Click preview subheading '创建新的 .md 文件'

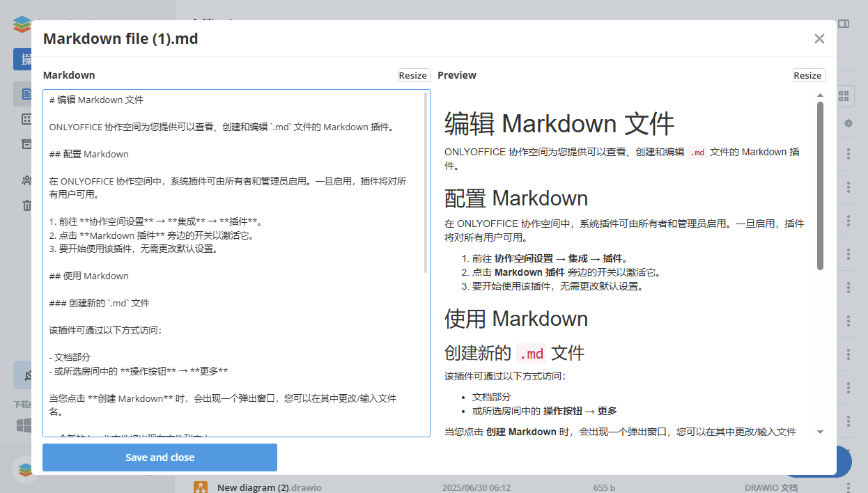[514, 353]
